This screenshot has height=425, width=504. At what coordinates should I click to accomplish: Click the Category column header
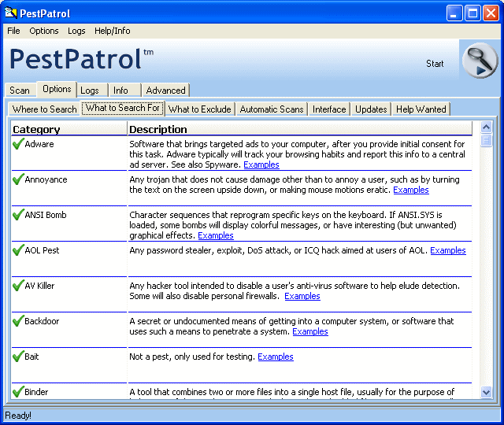pos(69,129)
